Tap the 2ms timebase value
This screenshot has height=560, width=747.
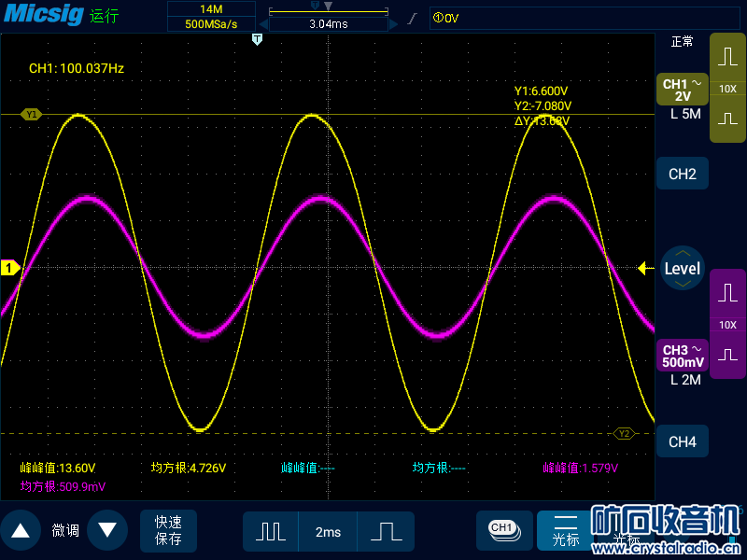(328, 531)
